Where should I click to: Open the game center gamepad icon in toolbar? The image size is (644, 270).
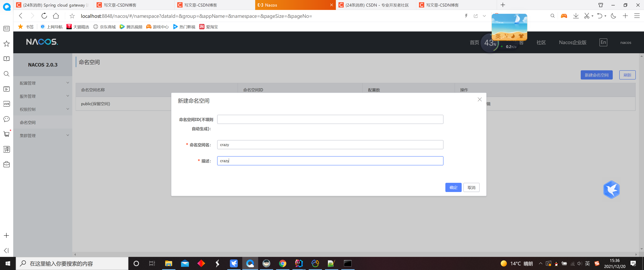pos(564,16)
